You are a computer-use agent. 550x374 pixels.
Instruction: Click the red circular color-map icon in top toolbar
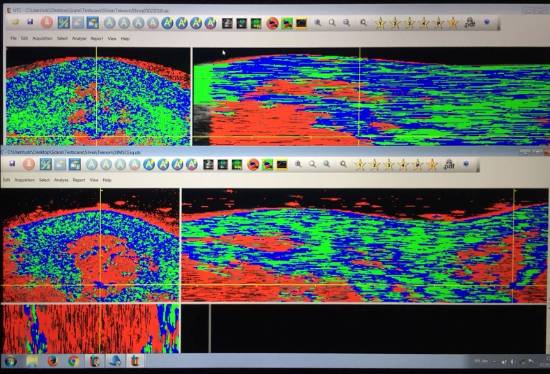(x=272, y=24)
